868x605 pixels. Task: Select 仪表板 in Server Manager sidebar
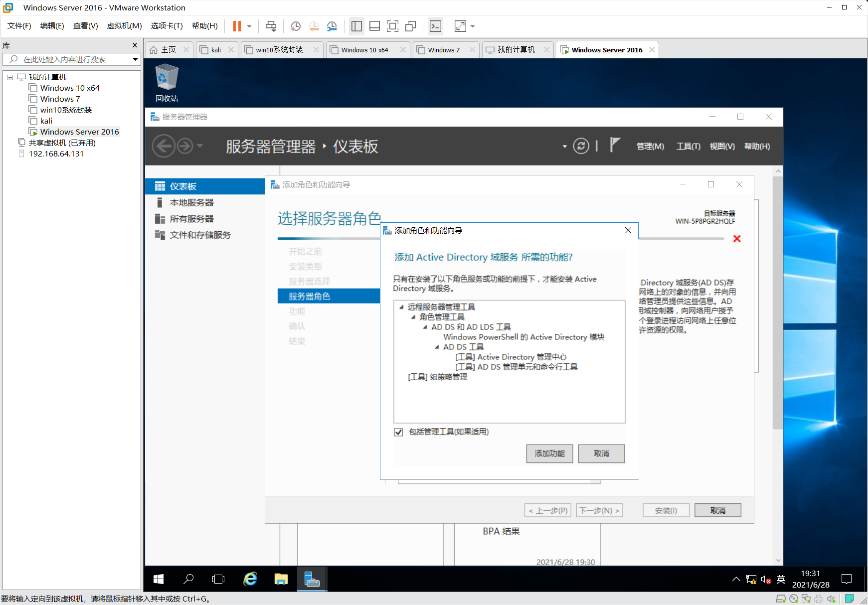205,186
